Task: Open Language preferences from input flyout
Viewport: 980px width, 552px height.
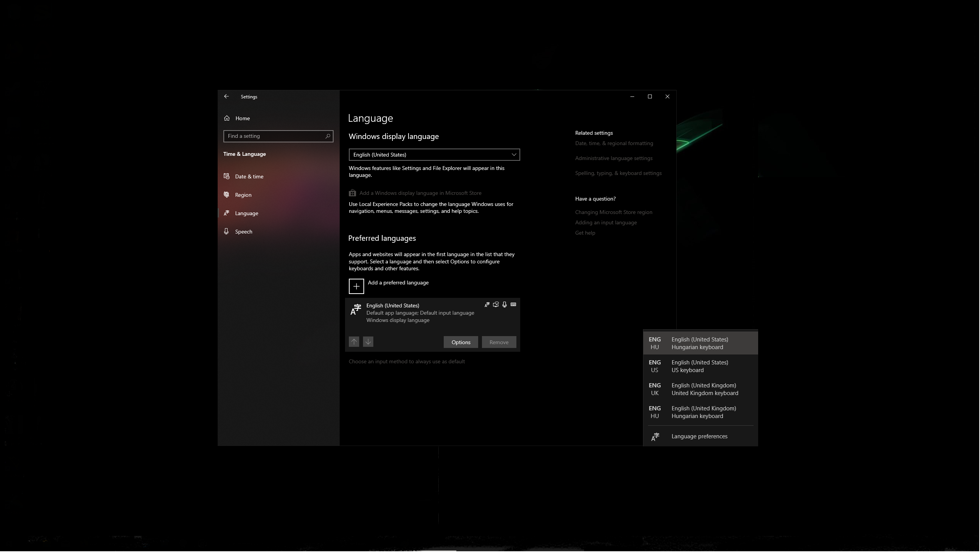Action: coord(701,437)
